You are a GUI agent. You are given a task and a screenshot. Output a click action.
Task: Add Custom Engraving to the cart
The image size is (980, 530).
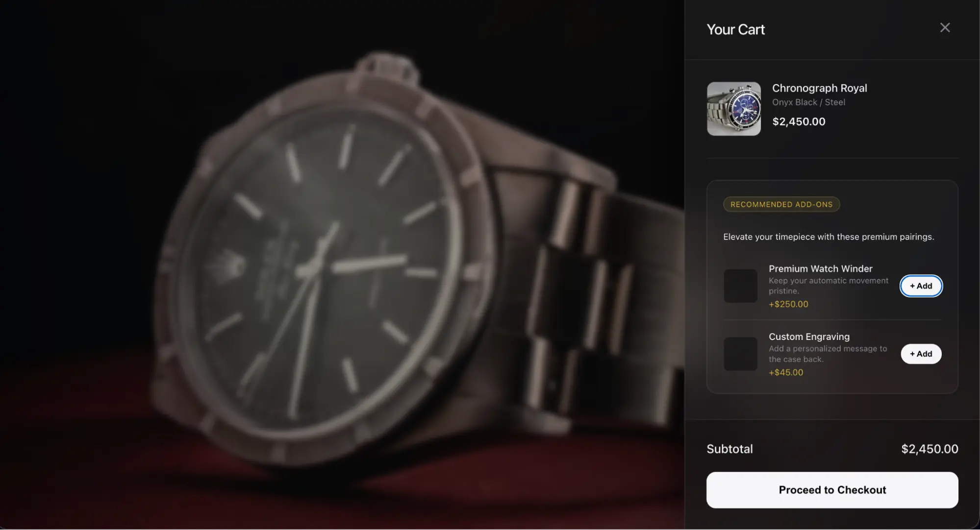tap(921, 354)
